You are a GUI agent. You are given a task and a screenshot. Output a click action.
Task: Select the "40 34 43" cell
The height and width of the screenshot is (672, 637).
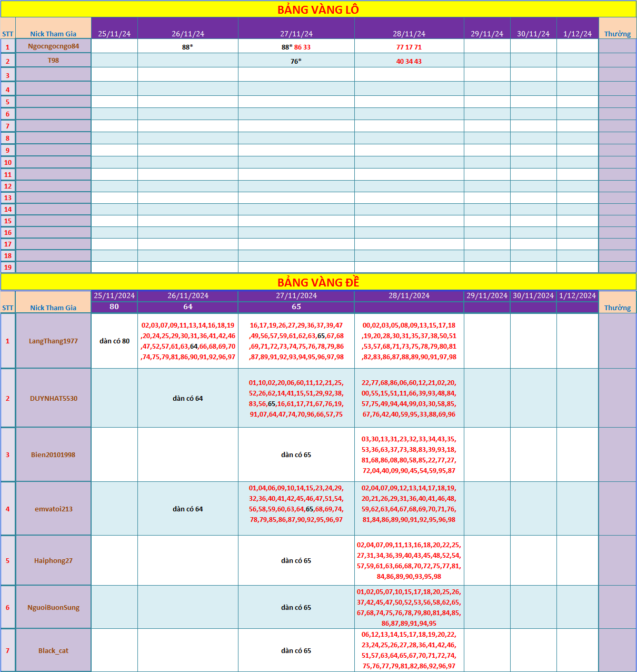[409, 61]
